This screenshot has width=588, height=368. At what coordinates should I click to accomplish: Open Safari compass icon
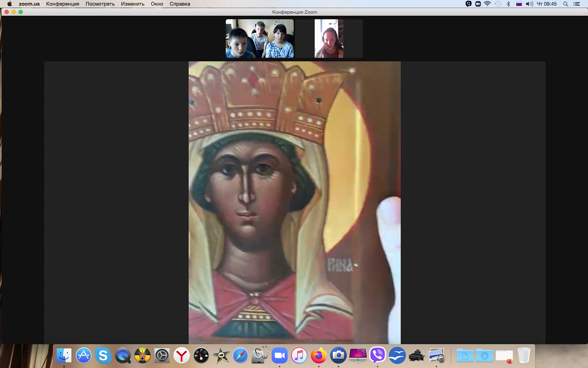[240, 355]
